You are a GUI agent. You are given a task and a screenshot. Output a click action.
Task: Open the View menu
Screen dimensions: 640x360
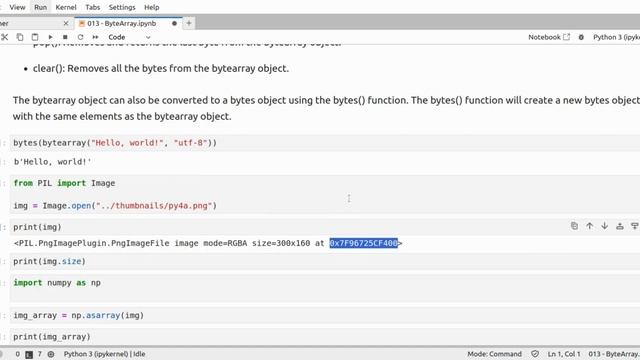[17, 7]
